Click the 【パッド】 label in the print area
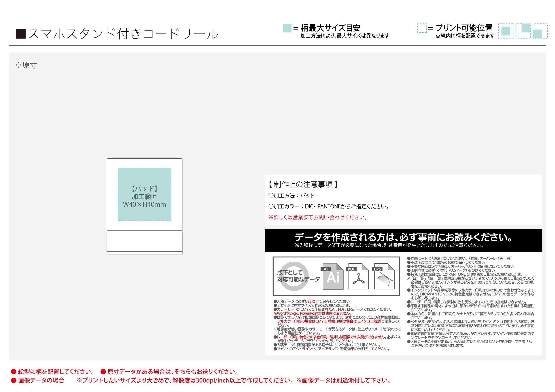Screen dimensions: 555x392 (145, 188)
